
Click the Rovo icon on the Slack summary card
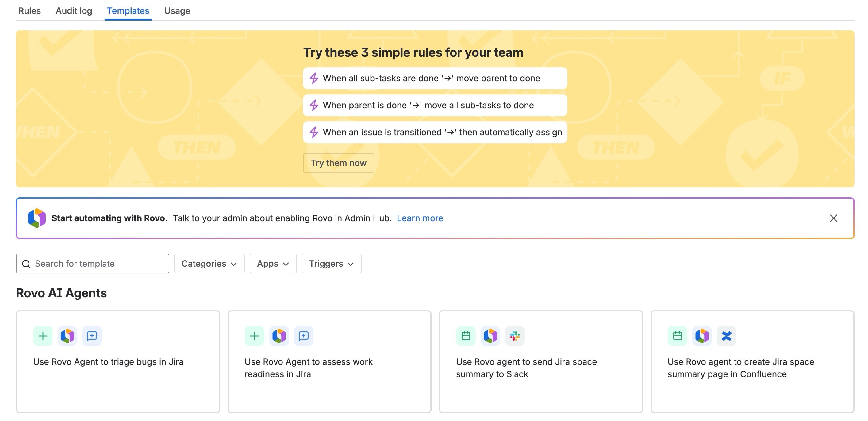click(490, 336)
